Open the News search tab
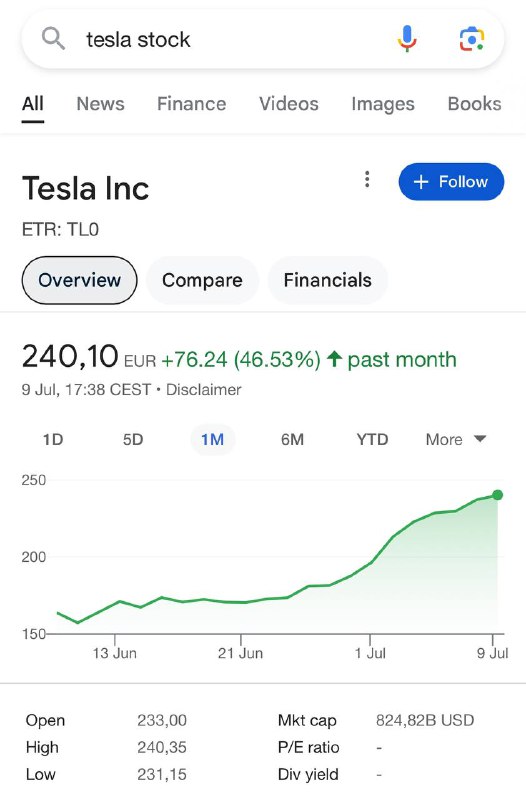Image resolution: width=526 pixels, height=800 pixels. point(101,104)
